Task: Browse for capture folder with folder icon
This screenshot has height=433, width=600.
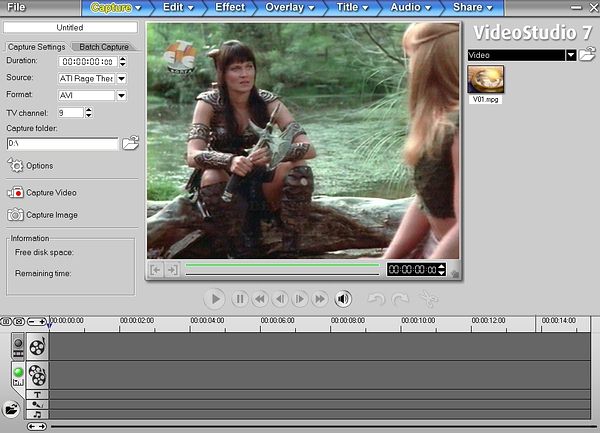Action: (130, 143)
